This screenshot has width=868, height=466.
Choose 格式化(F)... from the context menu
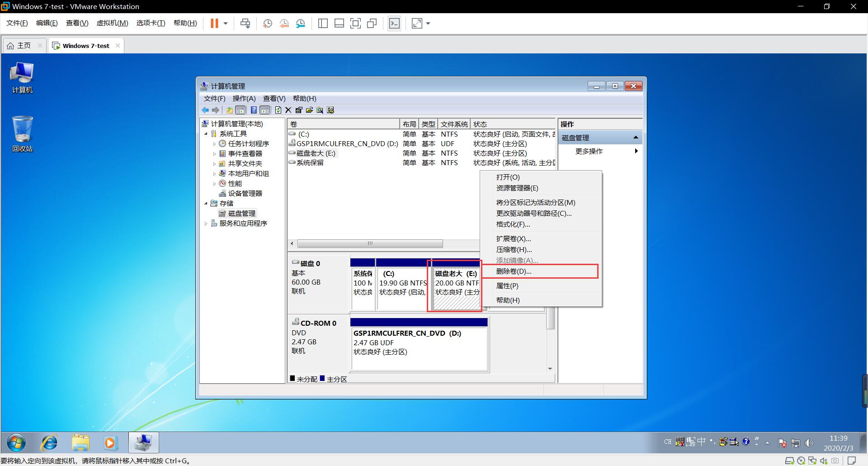541,224
